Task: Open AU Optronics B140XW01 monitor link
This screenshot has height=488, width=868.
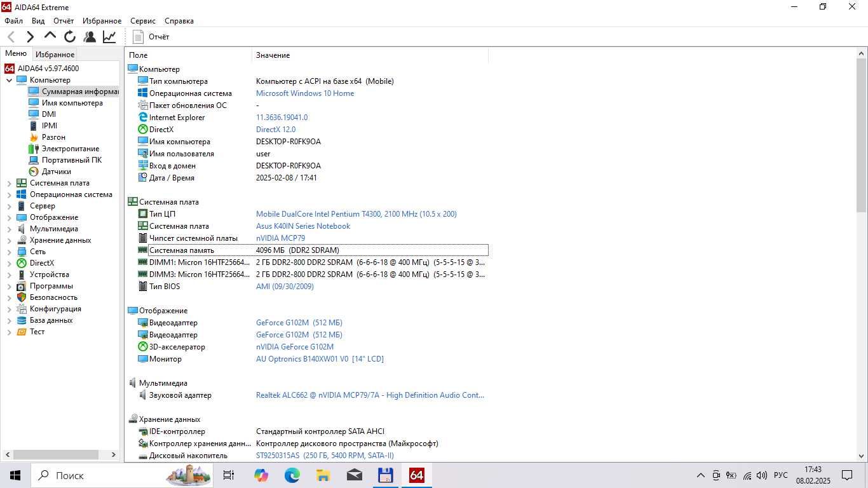Action: pos(320,359)
